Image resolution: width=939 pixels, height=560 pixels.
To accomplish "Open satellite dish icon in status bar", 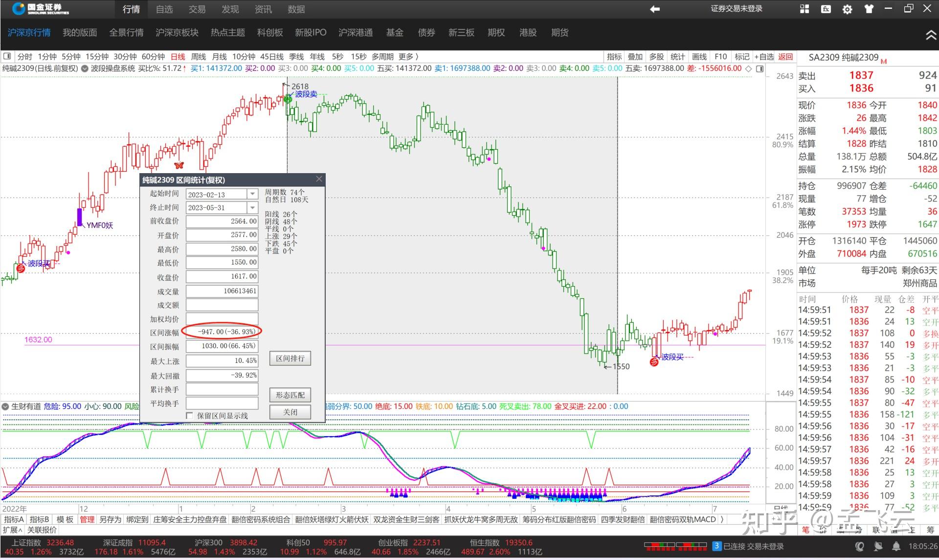I will (x=878, y=546).
